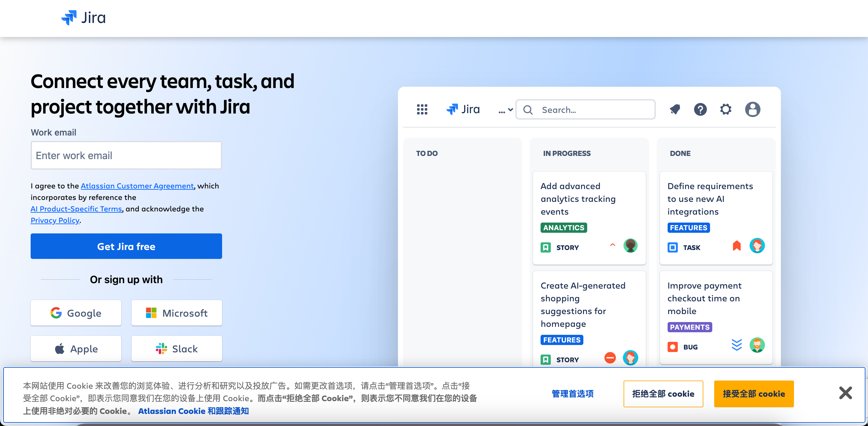Sign up with Slack
The height and width of the screenshot is (426, 868).
tap(176, 349)
